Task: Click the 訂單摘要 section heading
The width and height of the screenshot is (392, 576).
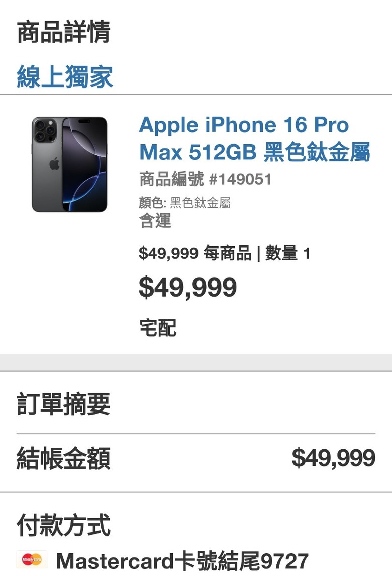Action: pyautogui.click(x=63, y=404)
